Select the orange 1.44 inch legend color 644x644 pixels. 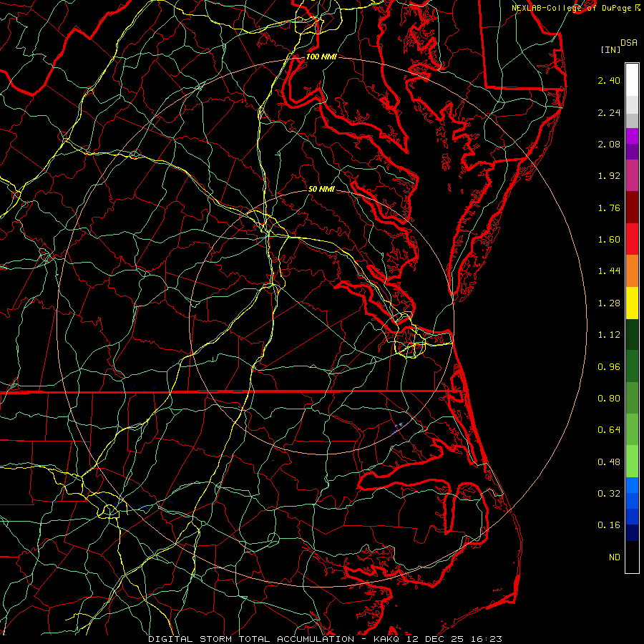tap(632, 271)
